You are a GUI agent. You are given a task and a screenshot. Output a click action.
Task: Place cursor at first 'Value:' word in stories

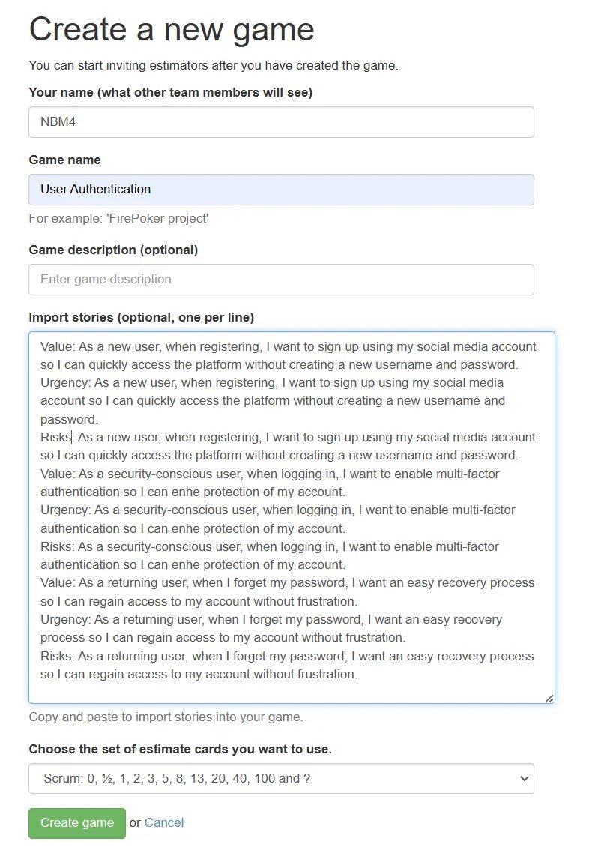57,346
